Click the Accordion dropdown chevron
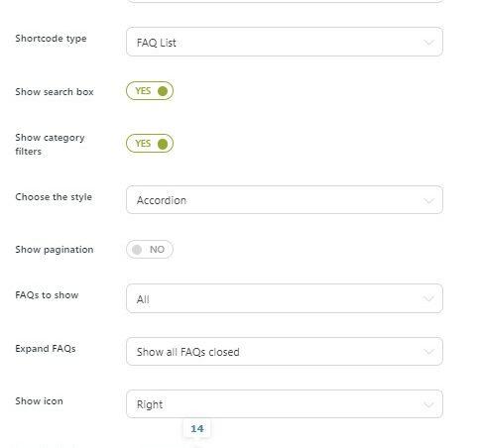Screen dimensions: 478x448 (428, 200)
